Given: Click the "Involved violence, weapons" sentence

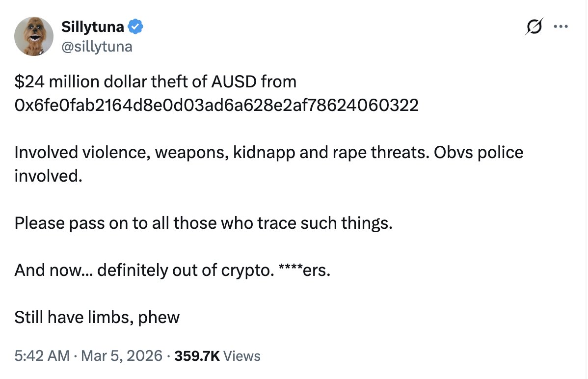Looking at the screenshot, I should coord(123,152).
